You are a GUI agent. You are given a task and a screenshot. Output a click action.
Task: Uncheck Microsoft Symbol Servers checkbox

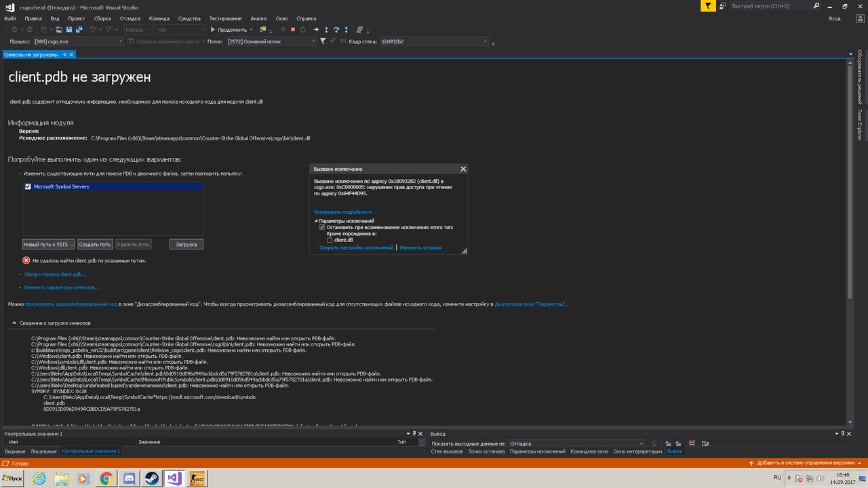click(x=28, y=186)
